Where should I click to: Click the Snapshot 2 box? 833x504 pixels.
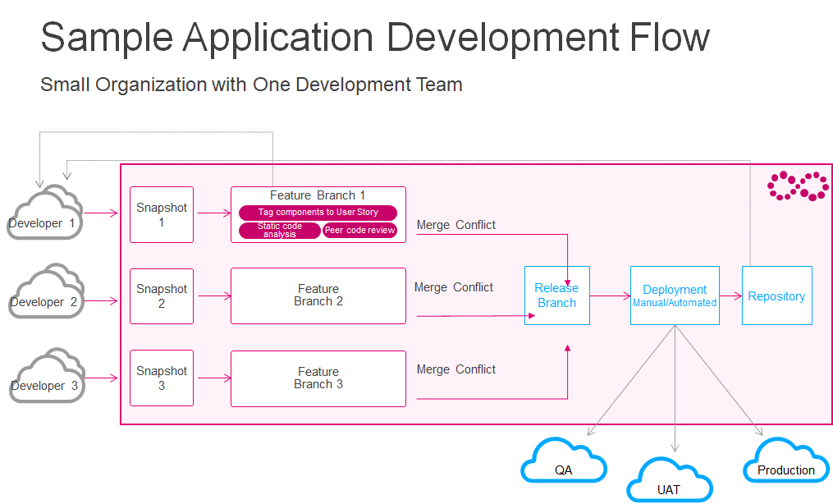coord(162,296)
